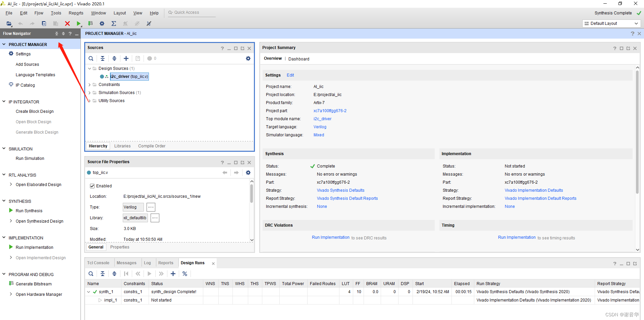
Task: Close the Design Runs tab
Action: point(213,264)
